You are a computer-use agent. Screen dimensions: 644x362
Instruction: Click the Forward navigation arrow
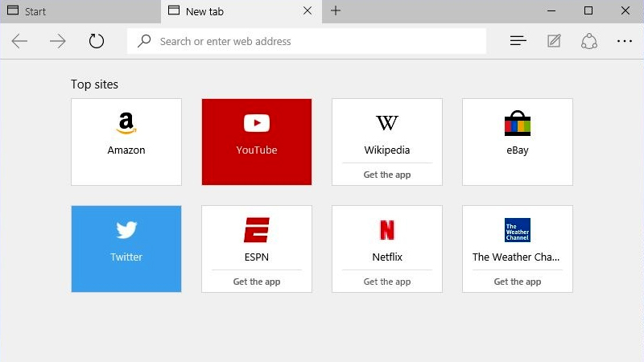tap(58, 41)
